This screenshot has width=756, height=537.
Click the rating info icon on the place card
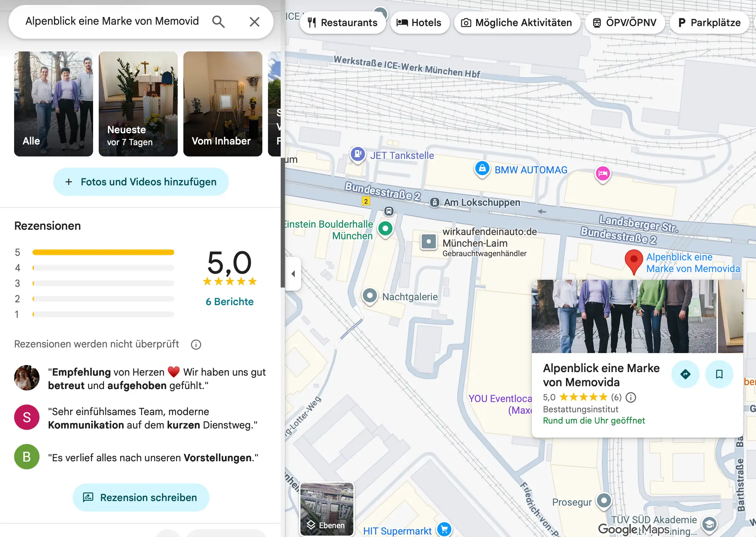point(631,397)
